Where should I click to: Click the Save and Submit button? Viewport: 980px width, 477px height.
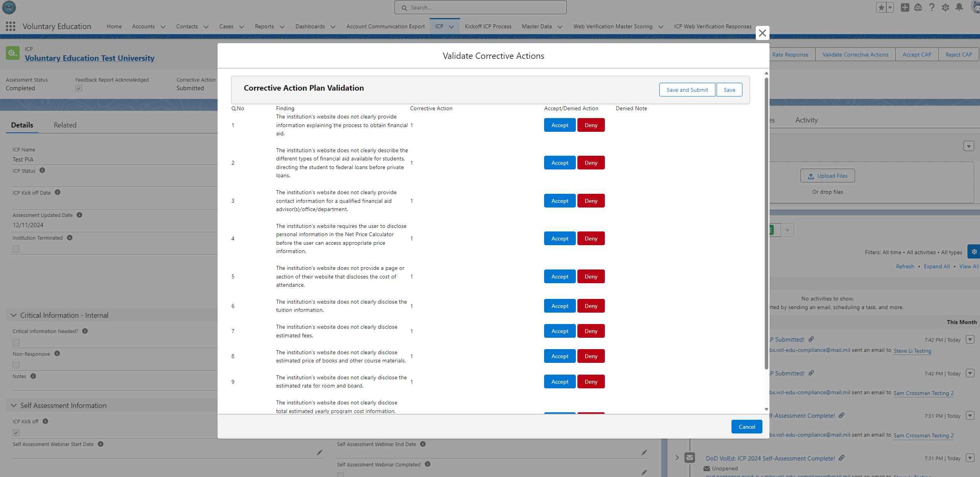tap(687, 90)
